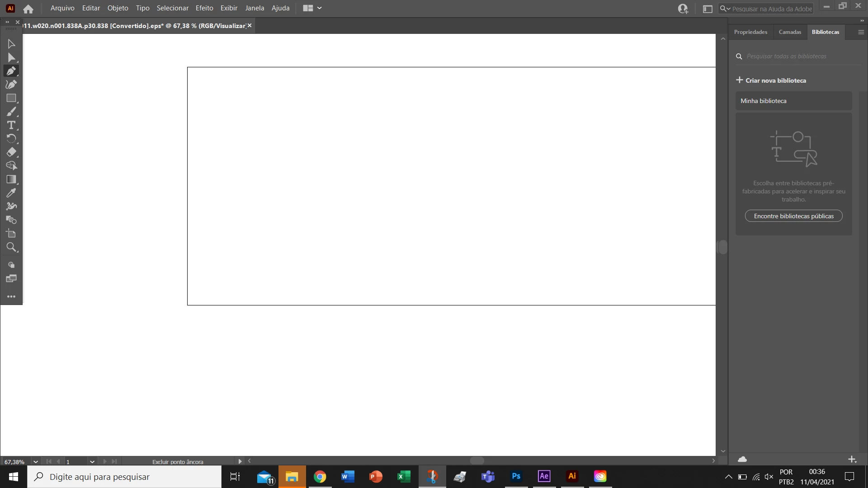The height and width of the screenshot is (488, 868).
Task: Select the Eyedropper tool
Action: pyautogui.click(x=11, y=193)
